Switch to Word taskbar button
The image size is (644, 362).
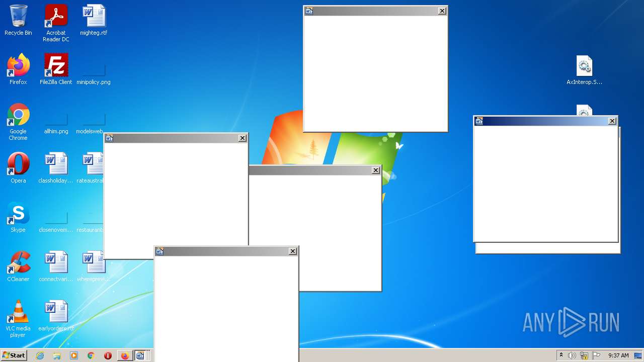tap(140, 355)
